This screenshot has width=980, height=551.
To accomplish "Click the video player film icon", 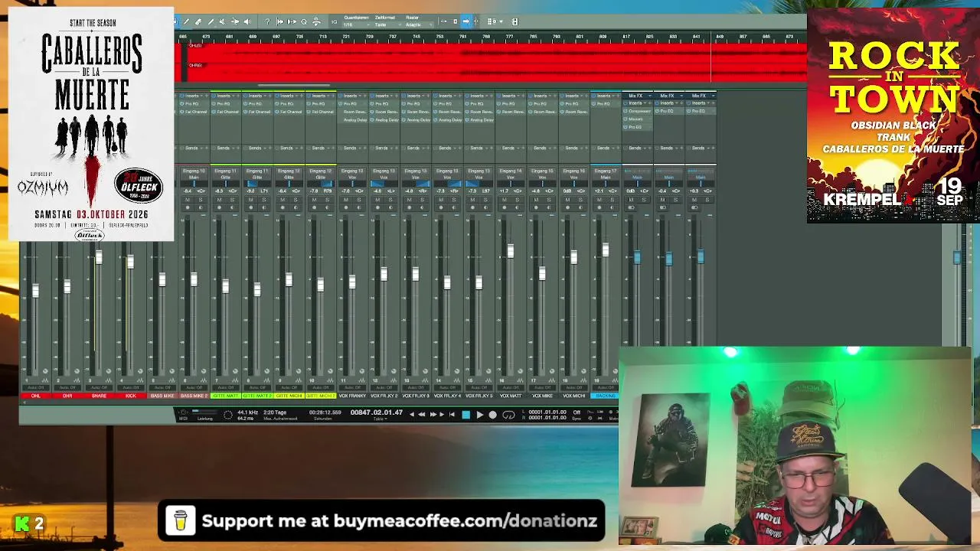I will (514, 21).
